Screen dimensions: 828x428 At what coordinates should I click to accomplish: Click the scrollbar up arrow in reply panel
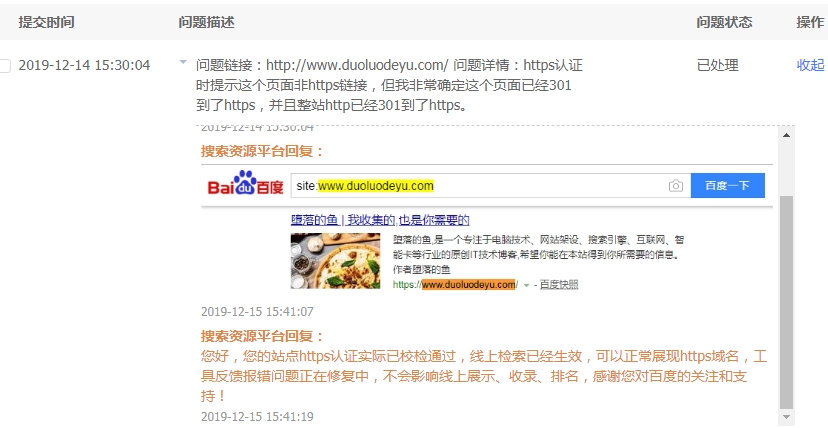tap(786, 135)
